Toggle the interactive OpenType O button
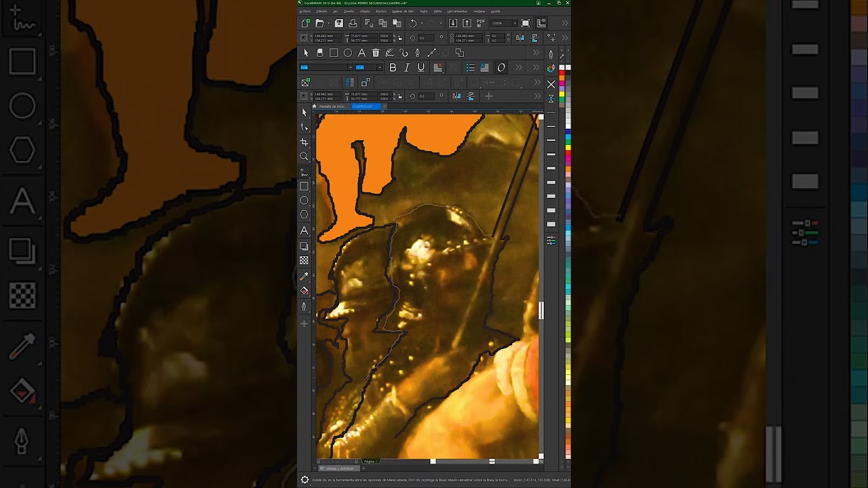Screen dimensions: 868x488 pos(501,67)
